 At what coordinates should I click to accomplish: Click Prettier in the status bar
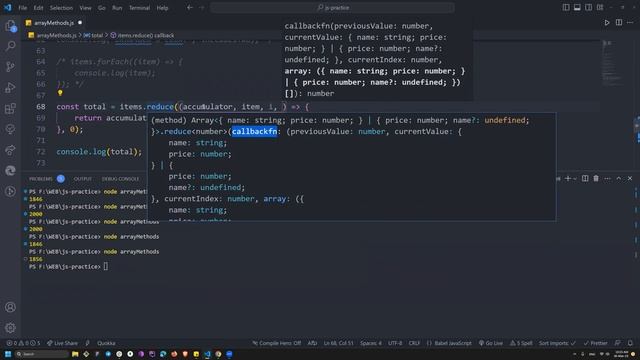[596, 343]
